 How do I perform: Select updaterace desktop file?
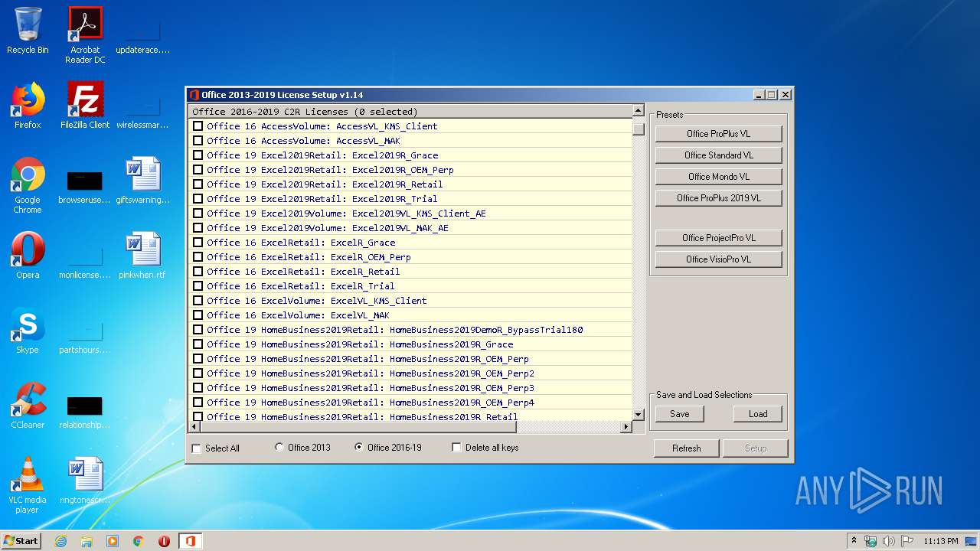(142, 35)
